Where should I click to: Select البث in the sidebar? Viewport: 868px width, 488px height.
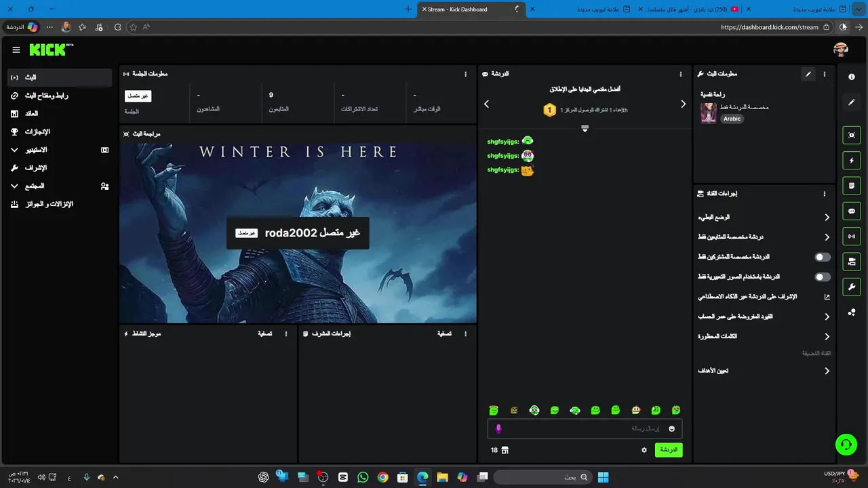coord(60,77)
